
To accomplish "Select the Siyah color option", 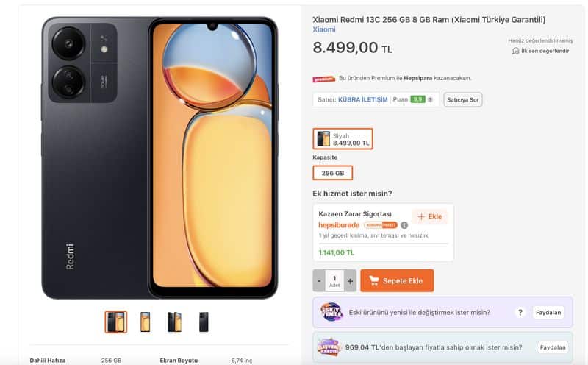I will 343,139.
